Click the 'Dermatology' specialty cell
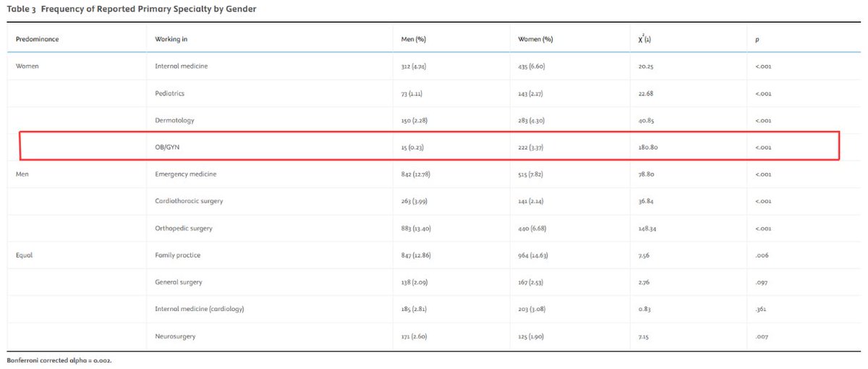This screenshot has width=868, height=369. click(x=174, y=120)
